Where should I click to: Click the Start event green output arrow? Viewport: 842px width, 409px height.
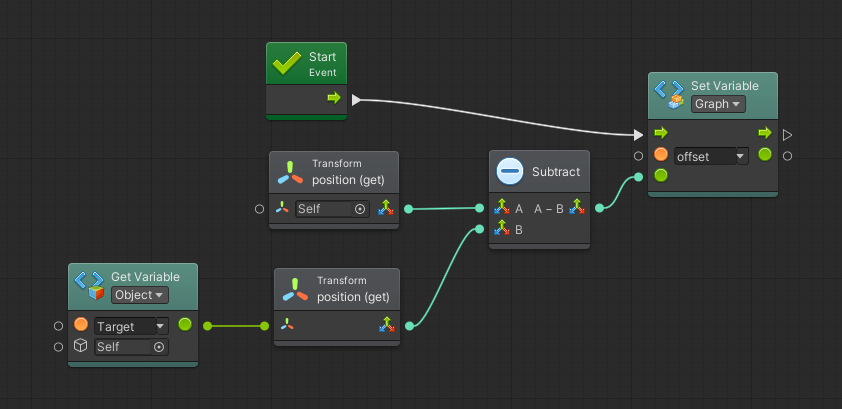point(334,98)
